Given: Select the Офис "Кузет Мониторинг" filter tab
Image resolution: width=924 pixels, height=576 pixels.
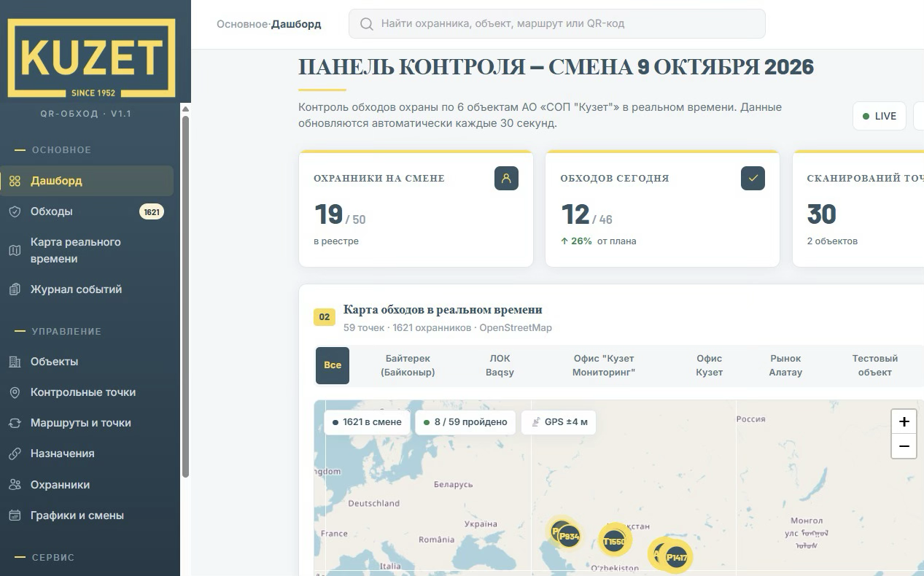Looking at the screenshot, I should pyautogui.click(x=604, y=365).
